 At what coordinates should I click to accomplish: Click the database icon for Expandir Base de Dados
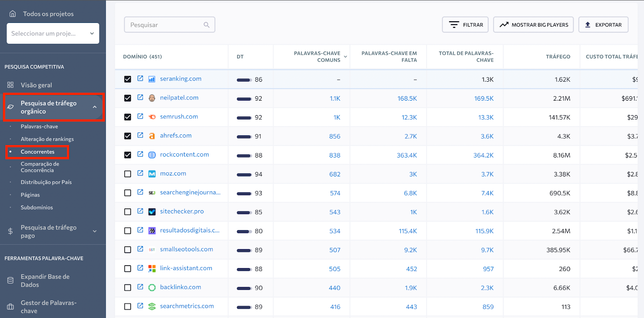[10, 281]
